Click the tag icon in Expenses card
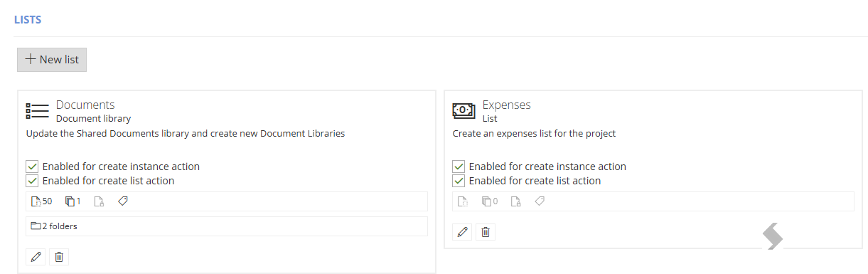This screenshot has width=868, height=274. coord(540,201)
